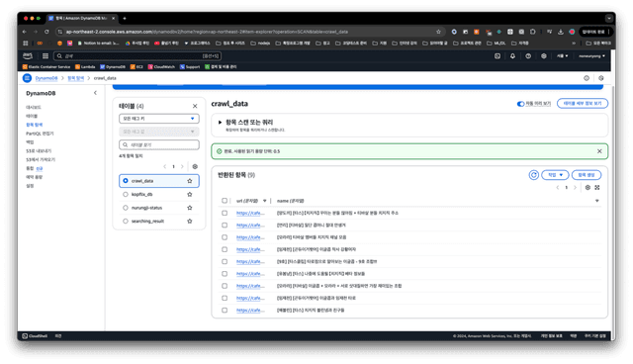Open the Lambda favorite shortcut
Viewport: 633px width, 364px height.
click(85, 66)
